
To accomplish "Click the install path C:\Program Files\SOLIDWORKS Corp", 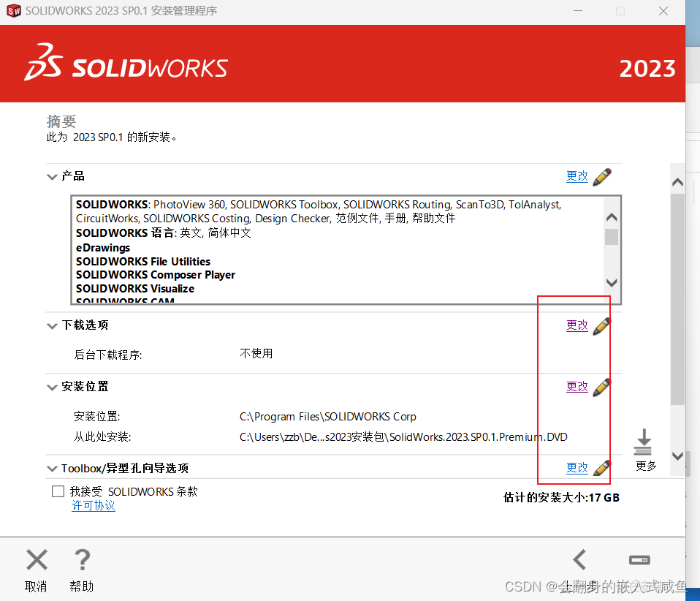I will [x=327, y=417].
